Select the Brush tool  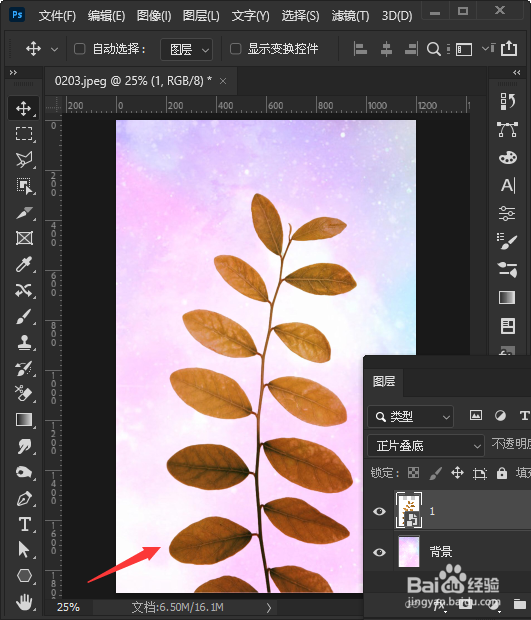click(24, 316)
